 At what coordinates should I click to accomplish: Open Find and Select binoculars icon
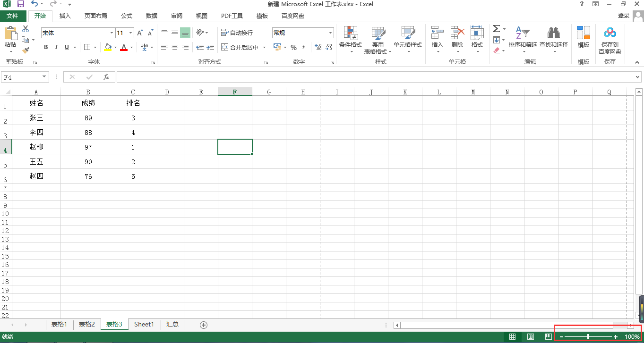pos(553,33)
